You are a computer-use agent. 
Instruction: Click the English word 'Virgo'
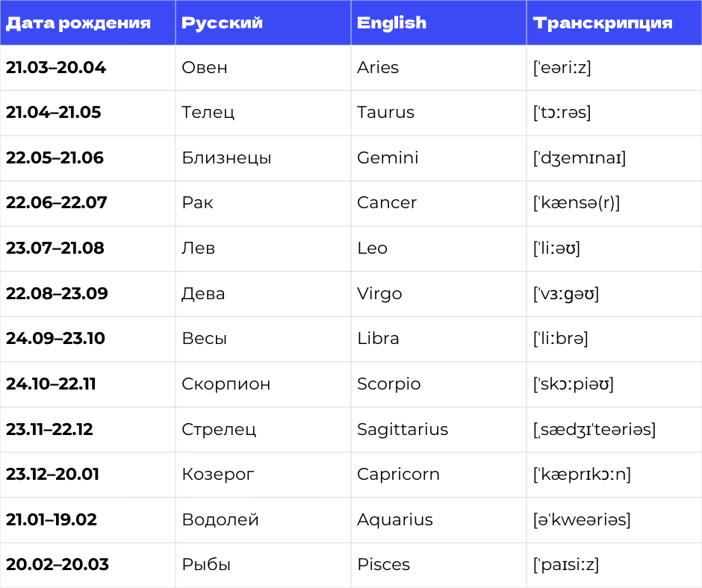pyautogui.click(x=379, y=294)
